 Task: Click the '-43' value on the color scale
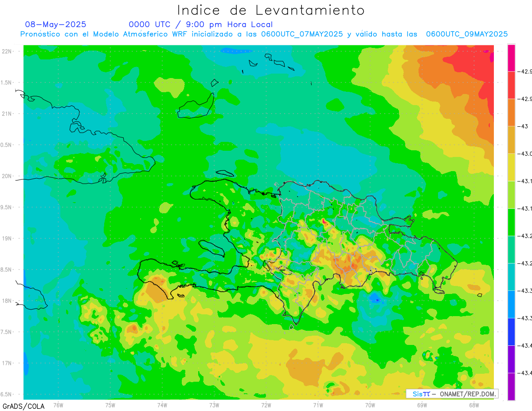click(x=524, y=126)
